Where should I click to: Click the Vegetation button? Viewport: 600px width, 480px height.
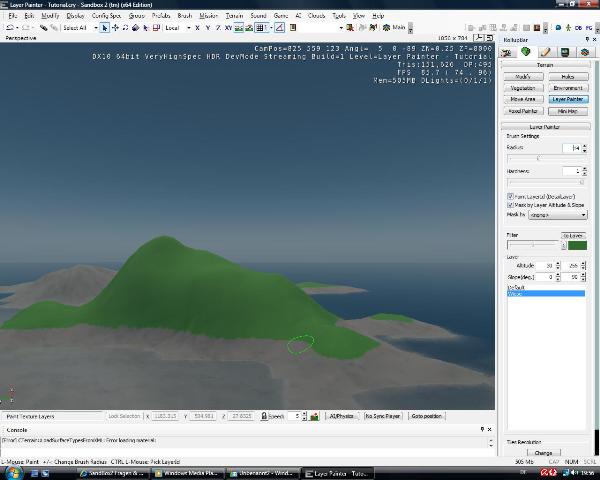pos(522,88)
